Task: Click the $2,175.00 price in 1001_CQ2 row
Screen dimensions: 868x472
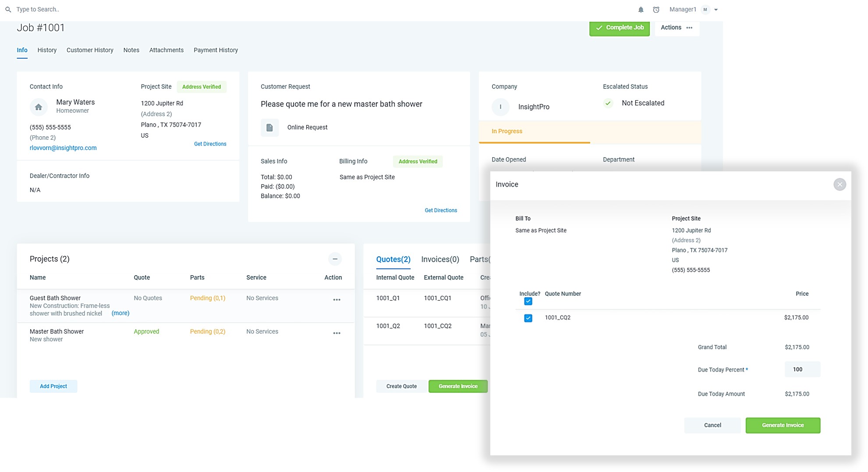Action: [796, 318]
